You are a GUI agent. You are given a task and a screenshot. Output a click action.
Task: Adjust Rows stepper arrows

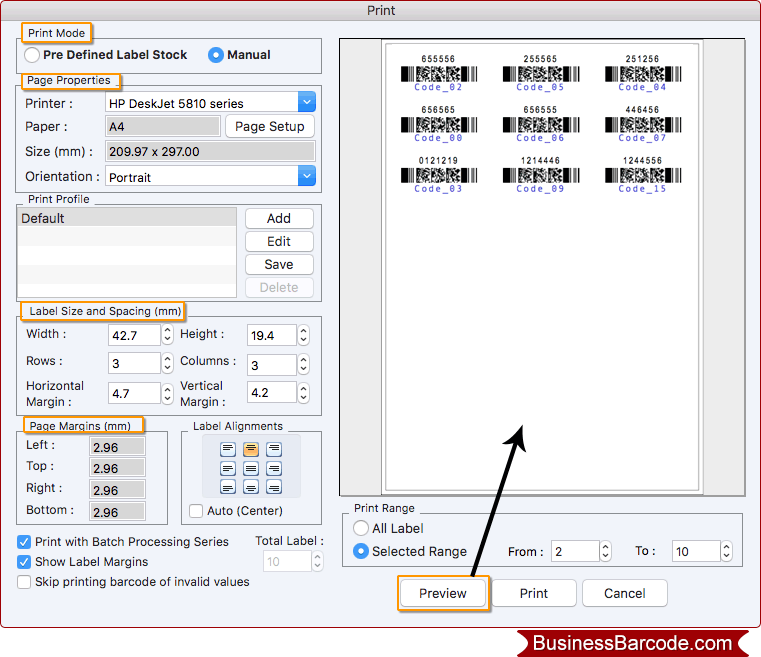tap(167, 363)
